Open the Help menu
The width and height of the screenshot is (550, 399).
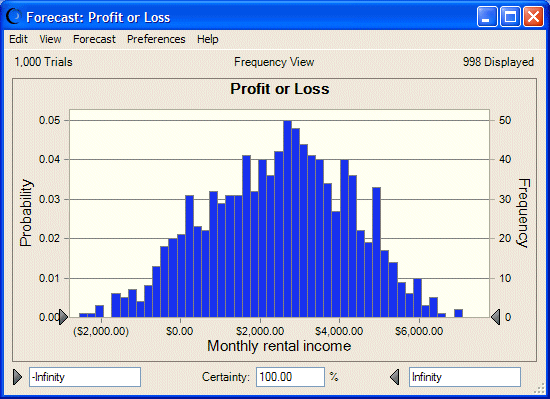coord(208,39)
